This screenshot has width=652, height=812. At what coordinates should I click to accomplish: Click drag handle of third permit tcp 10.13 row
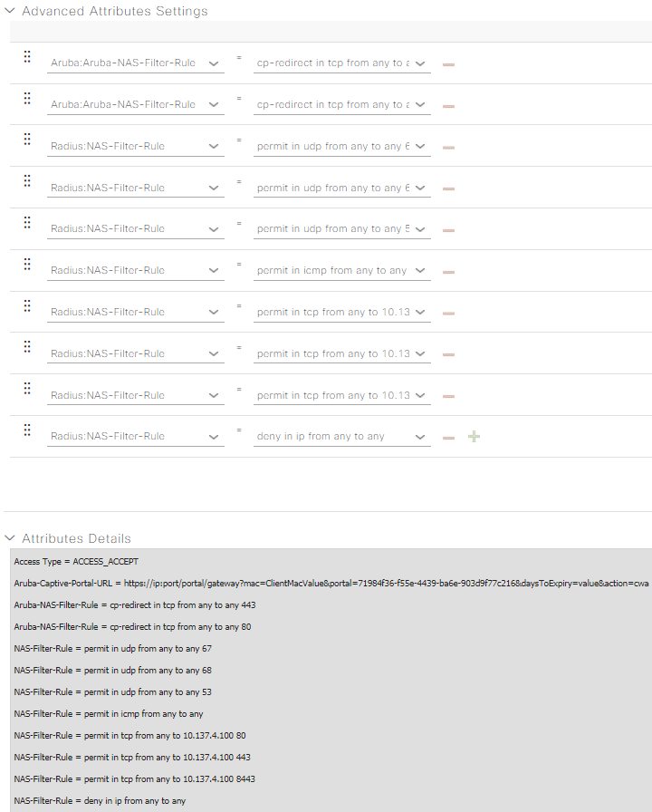[x=27, y=388]
